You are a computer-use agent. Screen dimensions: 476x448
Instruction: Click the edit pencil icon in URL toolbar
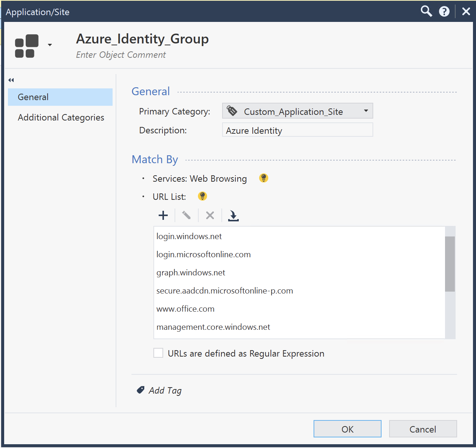pos(186,215)
